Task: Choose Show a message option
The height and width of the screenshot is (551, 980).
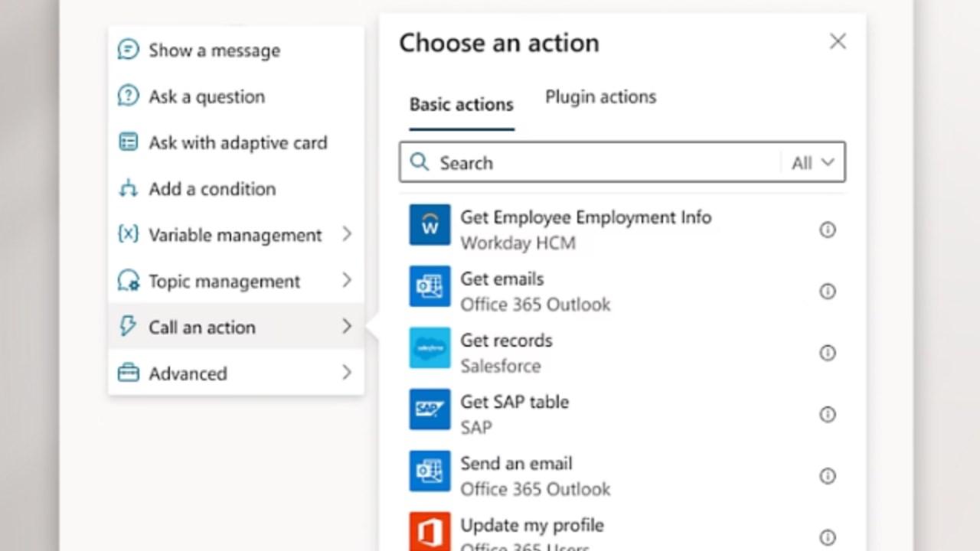Action: pyautogui.click(x=214, y=51)
